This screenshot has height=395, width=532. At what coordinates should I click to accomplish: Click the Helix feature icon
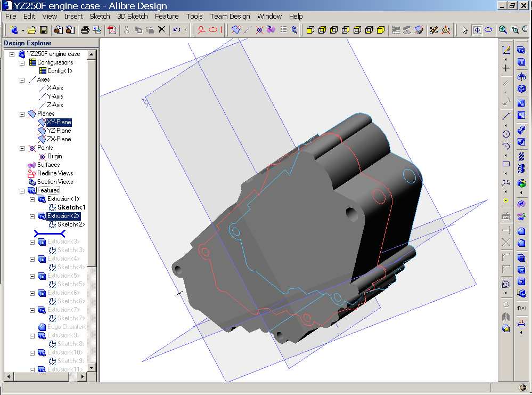coord(521,156)
